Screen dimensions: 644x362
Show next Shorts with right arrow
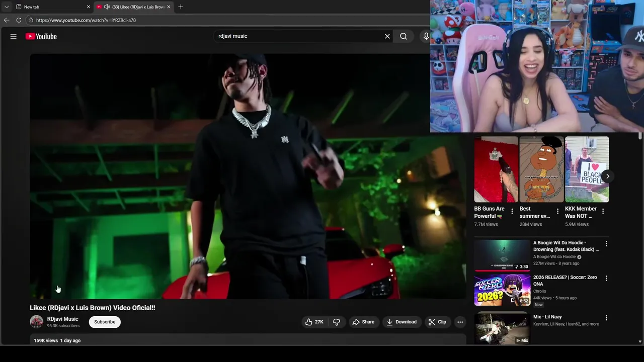[607, 176]
